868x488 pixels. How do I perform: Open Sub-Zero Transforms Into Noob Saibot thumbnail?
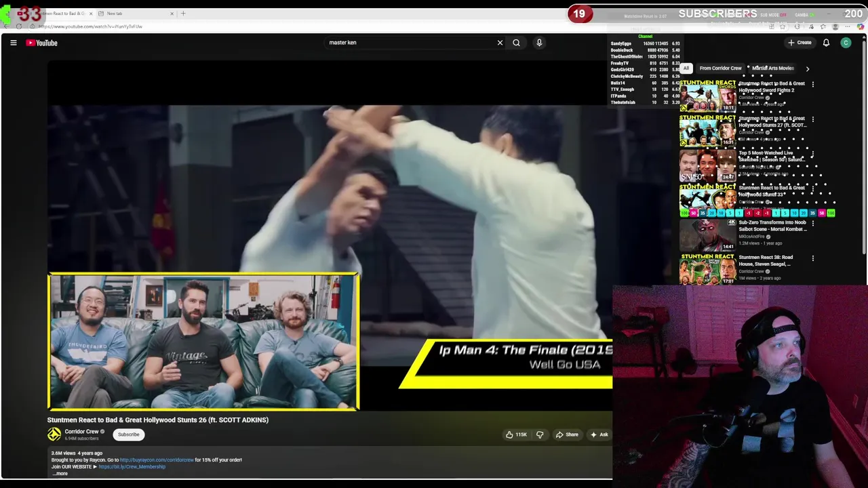coord(708,235)
